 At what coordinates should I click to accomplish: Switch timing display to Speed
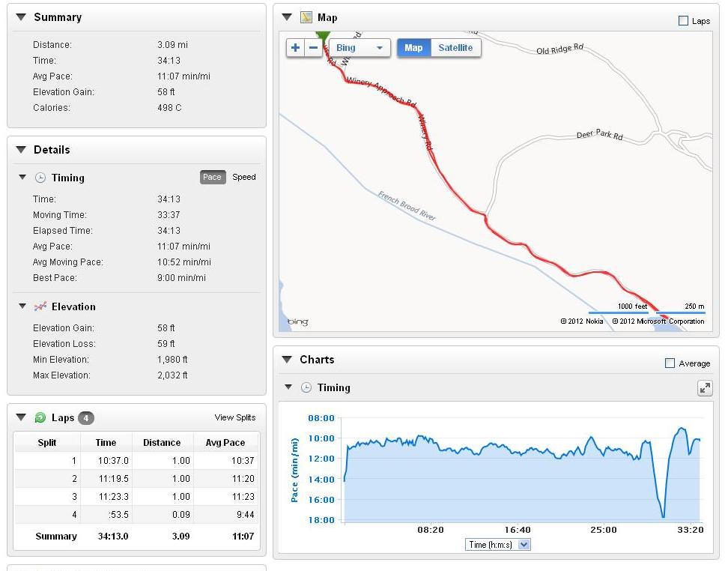tap(244, 178)
